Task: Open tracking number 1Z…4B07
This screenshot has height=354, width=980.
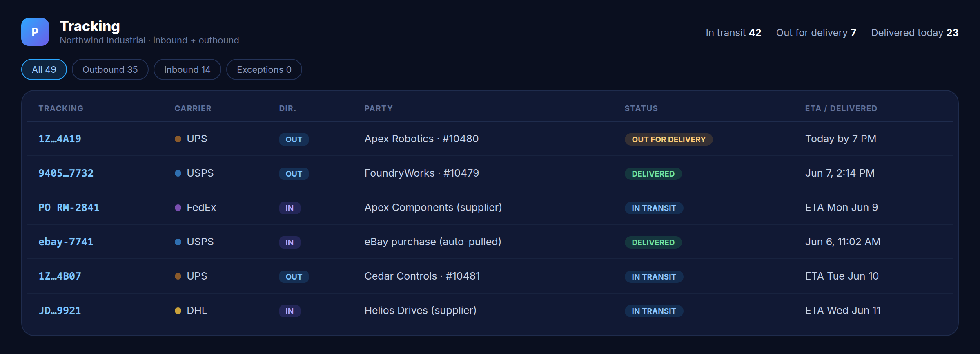Action: pos(60,276)
